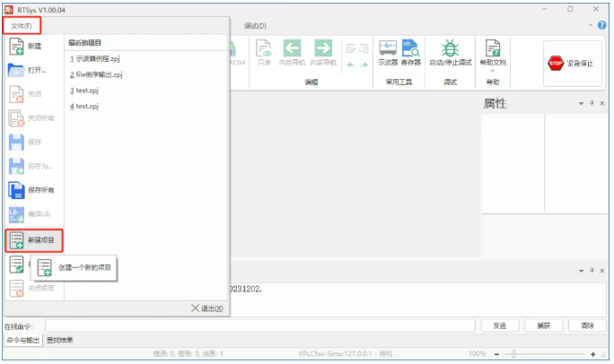Select 新建项目 to create a project
The height and width of the screenshot is (364, 614).
coord(32,240)
